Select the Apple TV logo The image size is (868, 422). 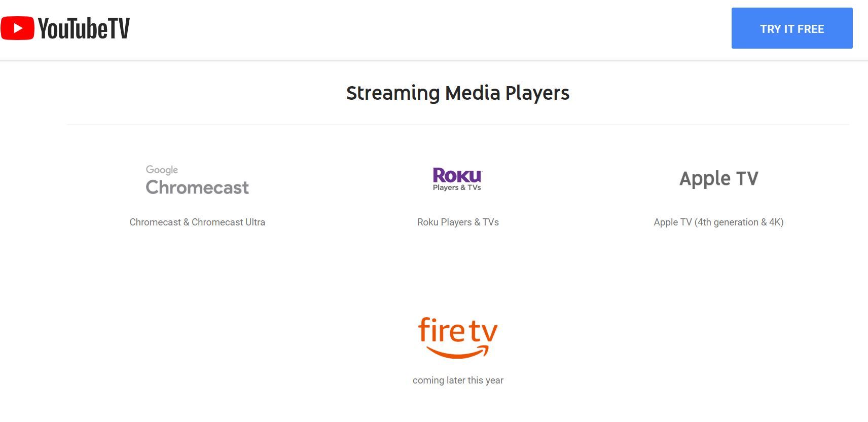[x=718, y=179]
